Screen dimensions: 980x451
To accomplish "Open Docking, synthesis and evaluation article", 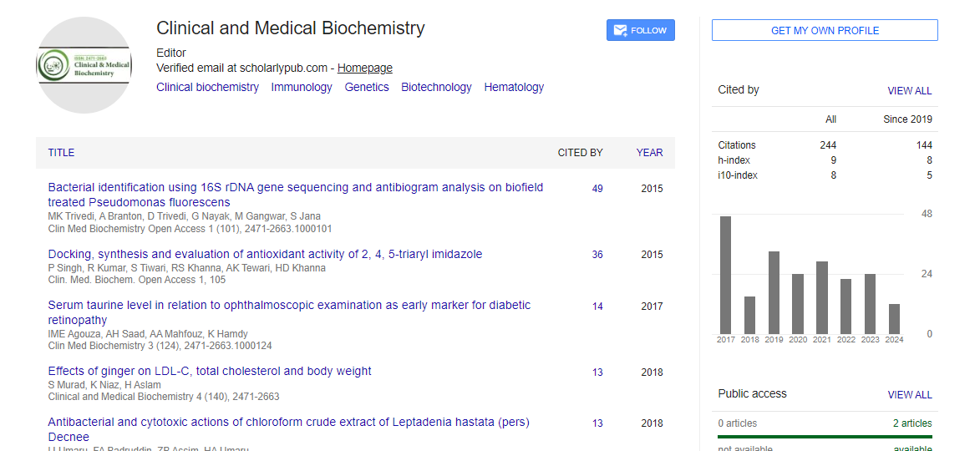I will coord(265,254).
